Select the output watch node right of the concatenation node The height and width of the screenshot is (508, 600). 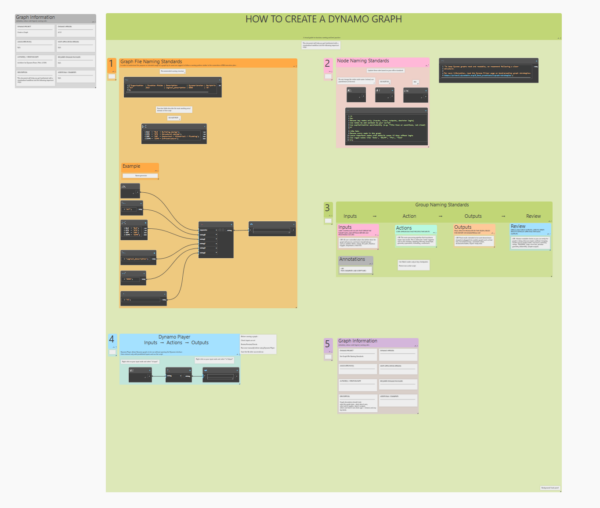click(272, 229)
